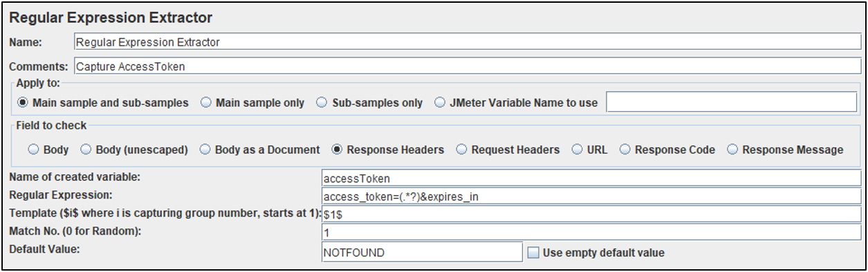Select Body field to check
Image resolution: width=868 pixels, height=272 pixels.
tap(33, 149)
